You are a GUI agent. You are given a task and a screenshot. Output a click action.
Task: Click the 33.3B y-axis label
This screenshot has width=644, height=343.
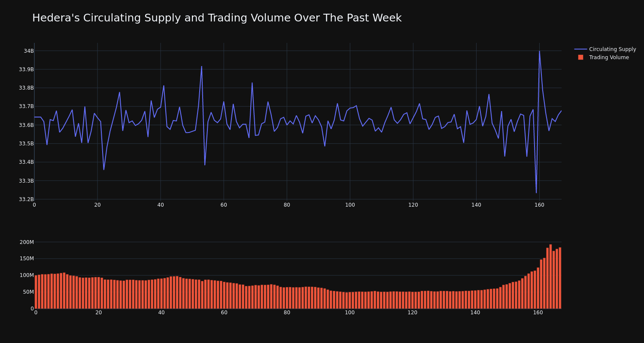[26, 181]
